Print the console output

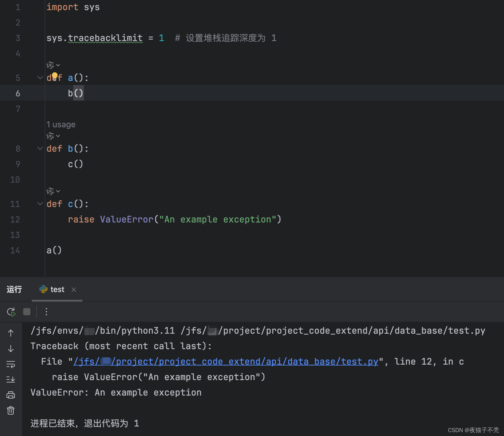coord(11,395)
